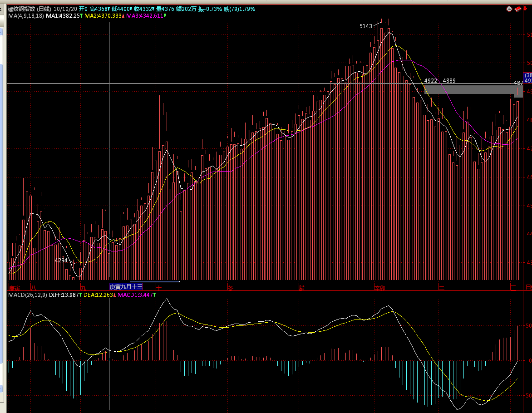Click the 5143 peak price label
532x413 pixels.
coord(365,26)
